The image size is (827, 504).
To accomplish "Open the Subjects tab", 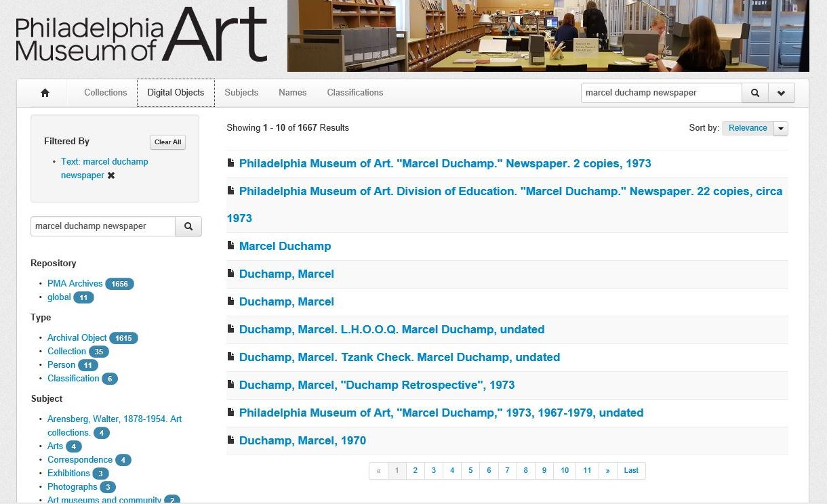I will click(241, 93).
